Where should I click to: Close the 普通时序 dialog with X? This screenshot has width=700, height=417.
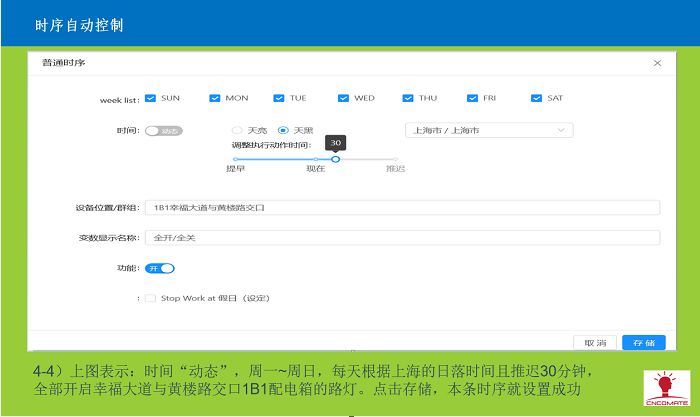point(657,63)
